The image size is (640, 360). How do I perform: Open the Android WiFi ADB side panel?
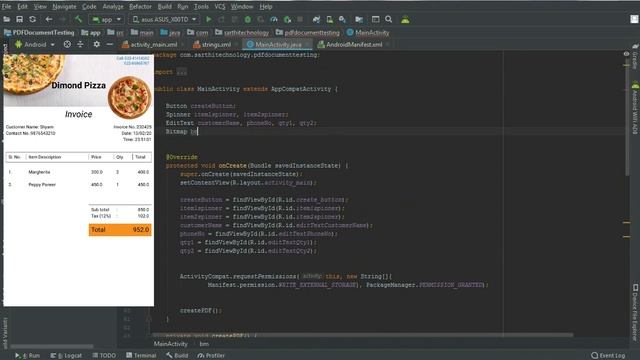click(635, 109)
